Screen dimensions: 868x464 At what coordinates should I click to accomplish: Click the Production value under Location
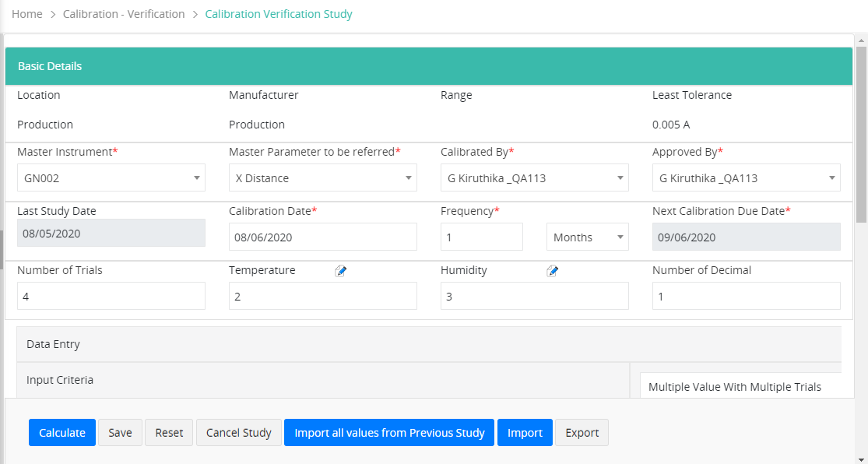pos(45,125)
